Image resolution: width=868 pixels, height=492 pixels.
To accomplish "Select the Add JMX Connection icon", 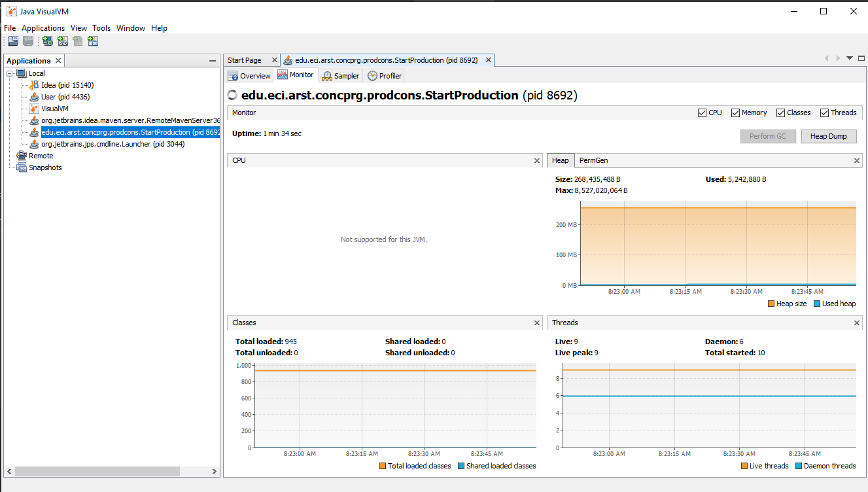I will click(62, 41).
